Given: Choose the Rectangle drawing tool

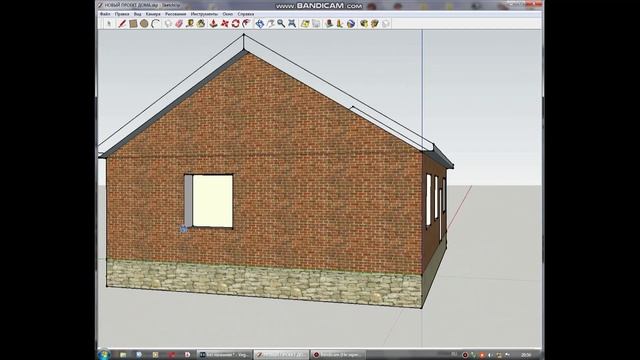Looking at the screenshot, I should tap(133, 24).
